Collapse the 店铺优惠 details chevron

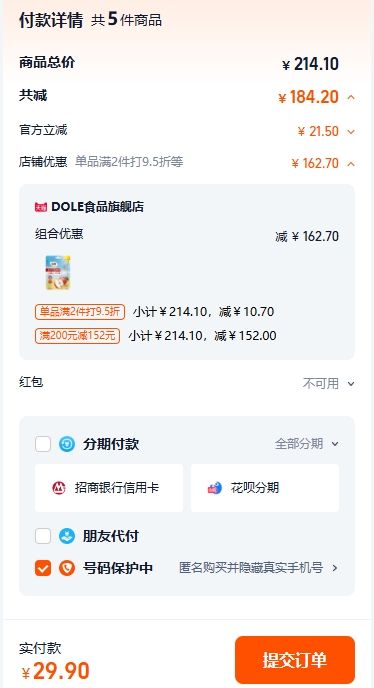(351, 164)
